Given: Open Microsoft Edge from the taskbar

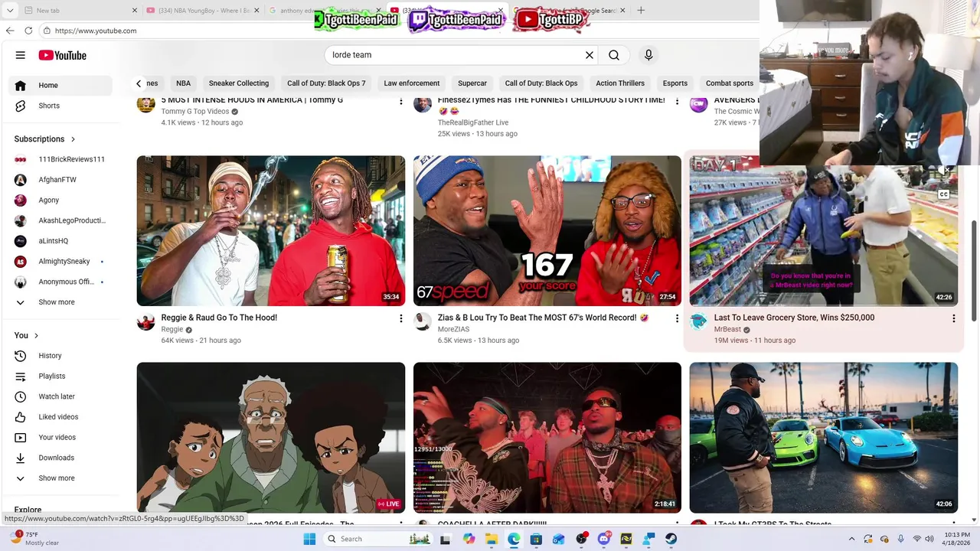Looking at the screenshot, I should pos(514,539).
